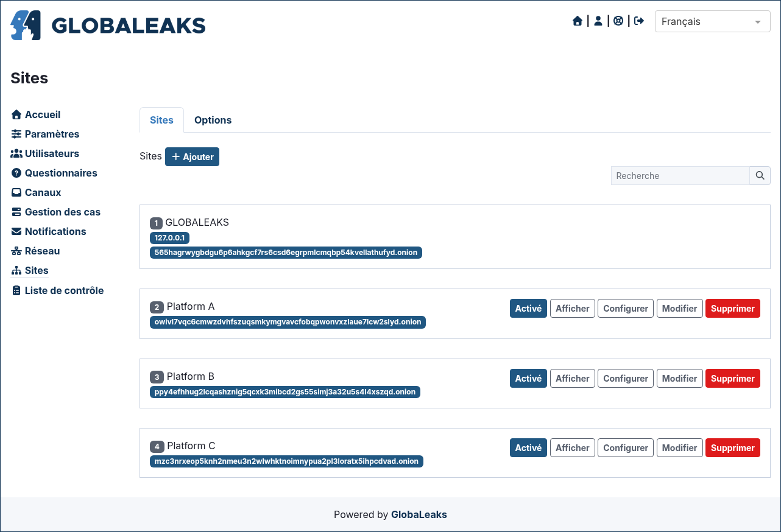Click Afficher for Platform C
This screenshot has height=532, width=781.
coord(572,447)
